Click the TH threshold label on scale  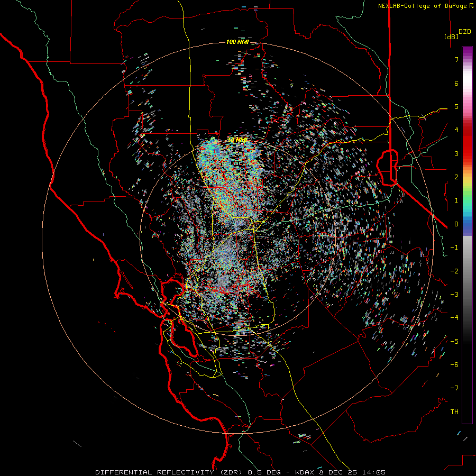(x=454, y=412)
